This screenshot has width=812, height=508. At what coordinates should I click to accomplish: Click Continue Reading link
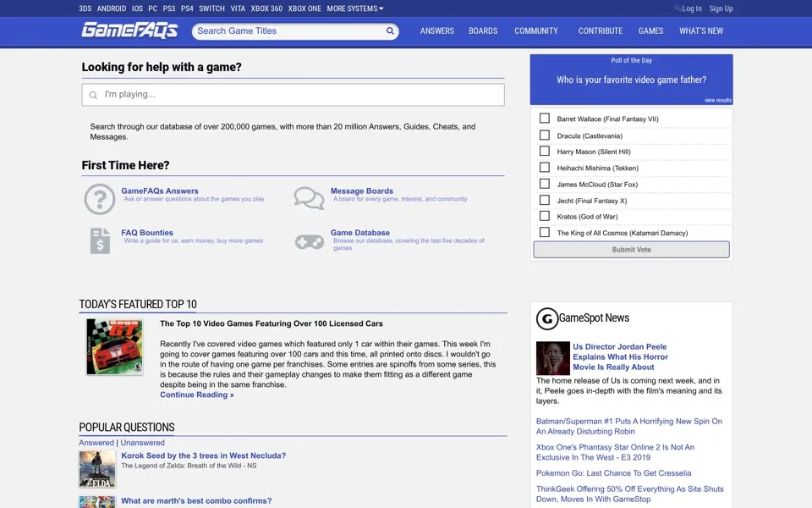pyautogui.click(x=197, y=395)
